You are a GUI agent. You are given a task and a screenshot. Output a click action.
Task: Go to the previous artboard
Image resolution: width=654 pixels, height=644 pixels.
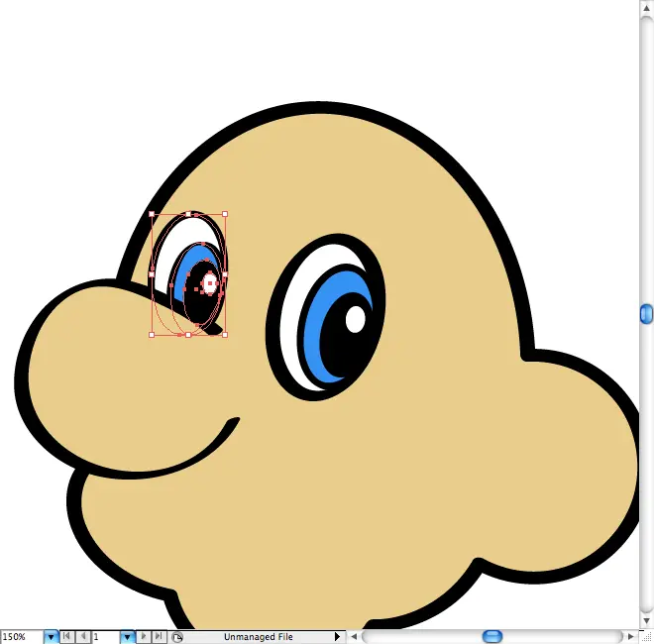pyautogui.click(x=83, y=637)
